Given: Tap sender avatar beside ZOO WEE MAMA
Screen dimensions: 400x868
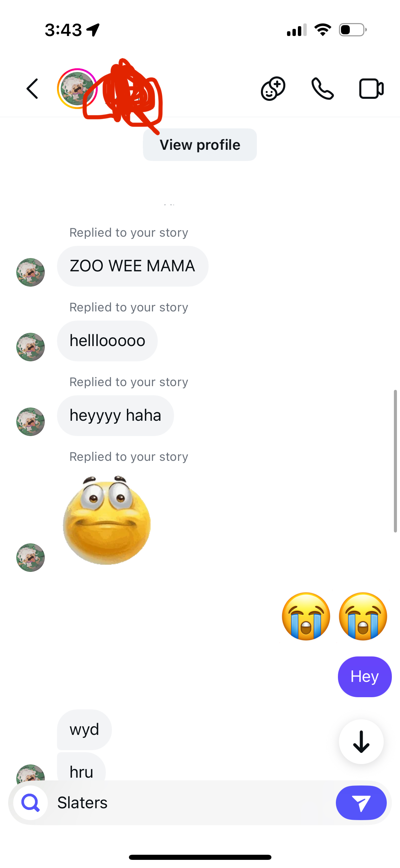Looking at the screenshot, I should tap(31, 272).
